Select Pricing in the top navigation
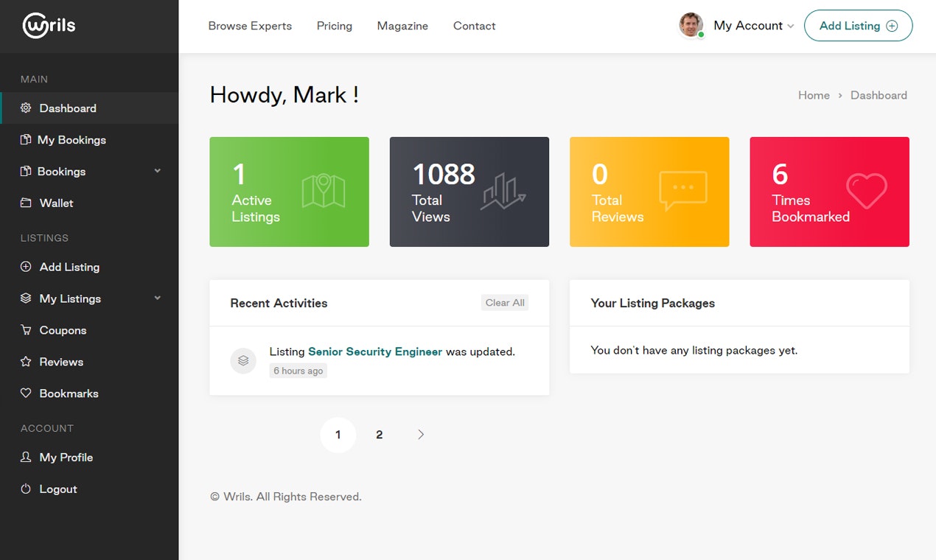The width and height of the screenshot is (936, 560). pos(335,26)
